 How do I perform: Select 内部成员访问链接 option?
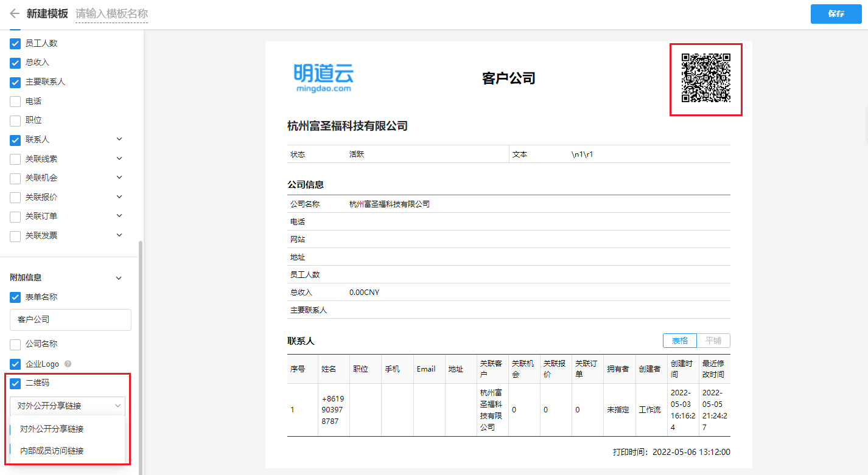pos(52,451)
